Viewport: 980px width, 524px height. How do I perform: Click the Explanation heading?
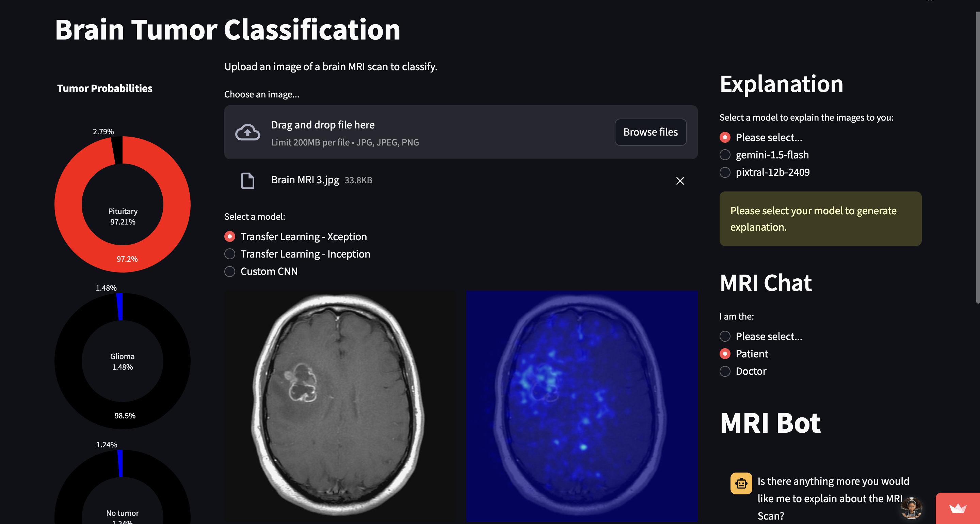[x=782, y=84]
